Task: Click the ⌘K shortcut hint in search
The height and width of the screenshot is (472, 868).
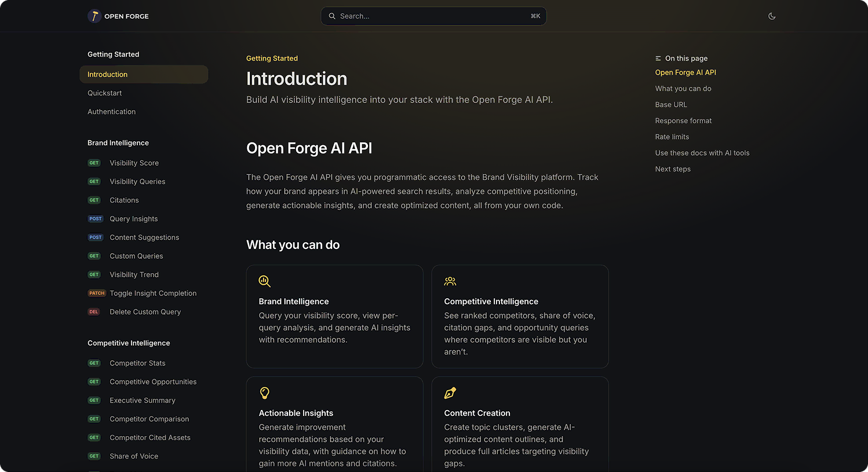Action: [x=535, y=16]
